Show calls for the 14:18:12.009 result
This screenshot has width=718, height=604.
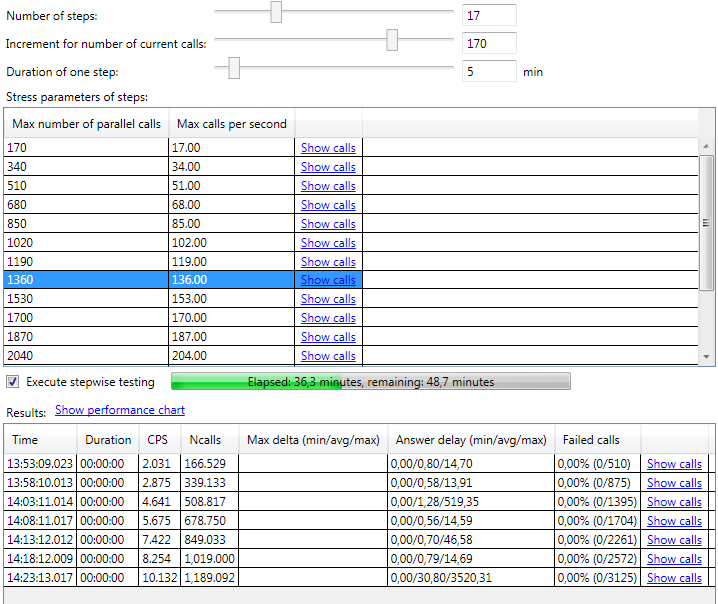pyautogui.click(x=674, y=559)
